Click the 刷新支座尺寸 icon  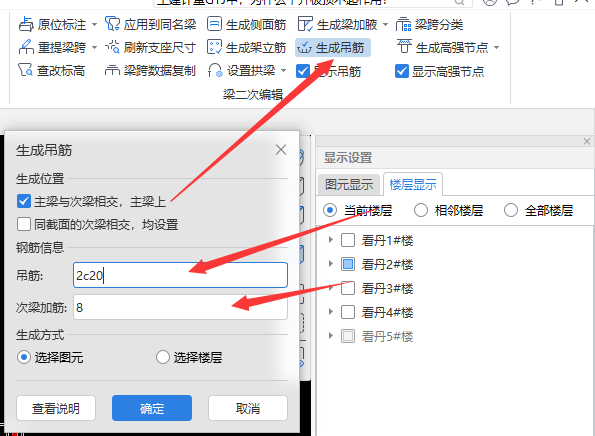tap(112, 47)
